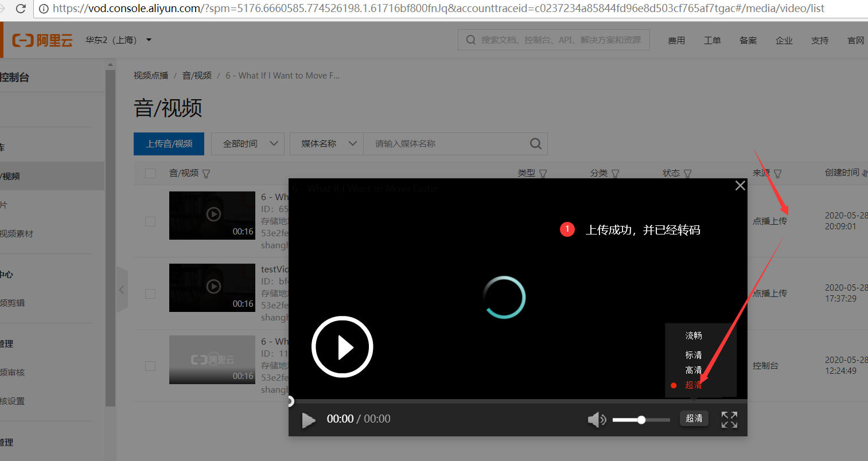Select the checkbox for testVideo row
868x461 pixels.
150,294
